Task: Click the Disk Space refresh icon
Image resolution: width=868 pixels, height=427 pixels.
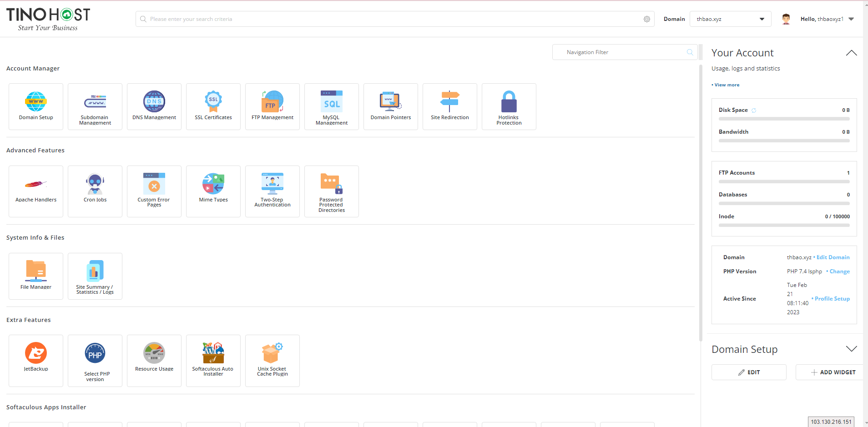Action: coord(754,111)
